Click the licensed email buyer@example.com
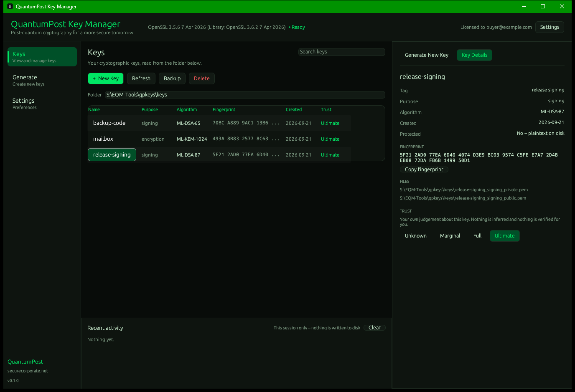 (x=509, y=27)
